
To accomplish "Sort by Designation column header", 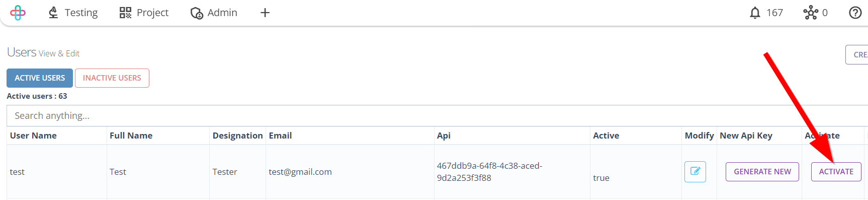I will pyautogui.click(x=237, y=136).
